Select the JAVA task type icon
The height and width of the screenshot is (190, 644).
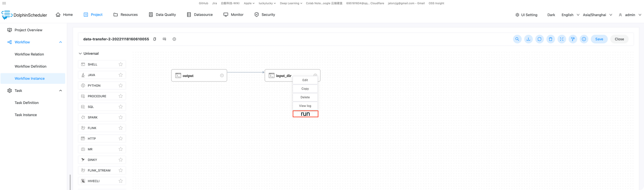tap(83, 75)
